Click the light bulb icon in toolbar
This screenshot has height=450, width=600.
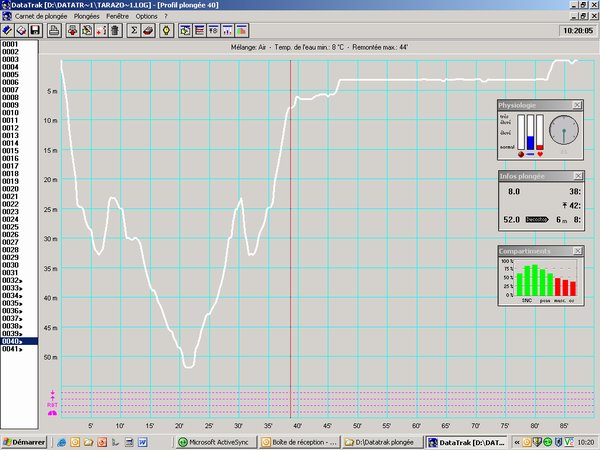pyautogui.click(x=166, y=31)
